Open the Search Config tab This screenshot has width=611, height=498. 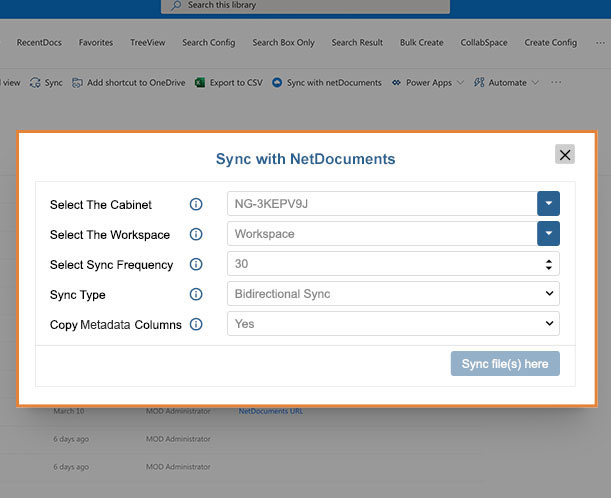tap(209, 42)
